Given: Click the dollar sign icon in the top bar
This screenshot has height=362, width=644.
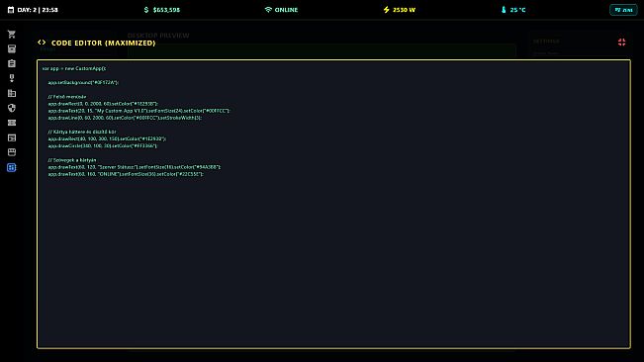Looking at the screenshot, I should (x=146, y=10).
